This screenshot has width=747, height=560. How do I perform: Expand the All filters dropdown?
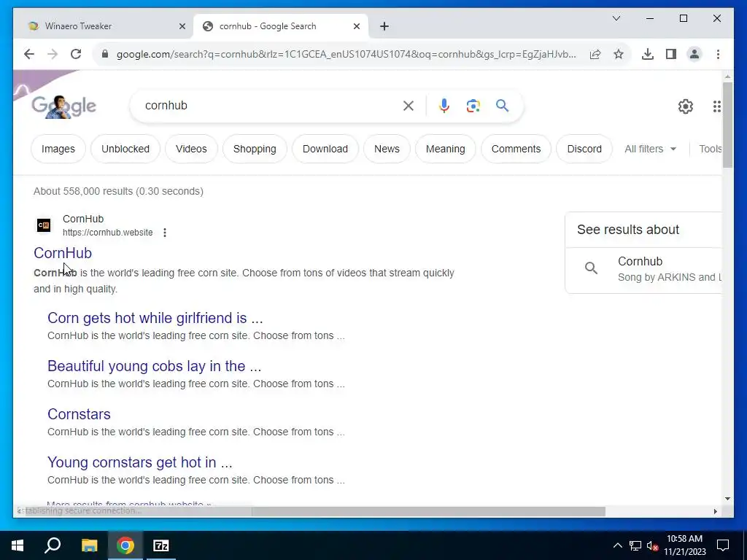(x=650, y=149)
